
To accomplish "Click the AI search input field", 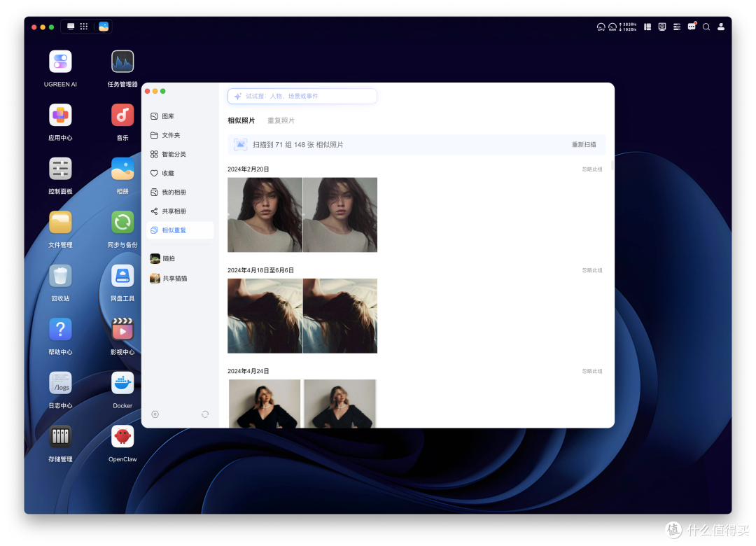I will 302,96.
